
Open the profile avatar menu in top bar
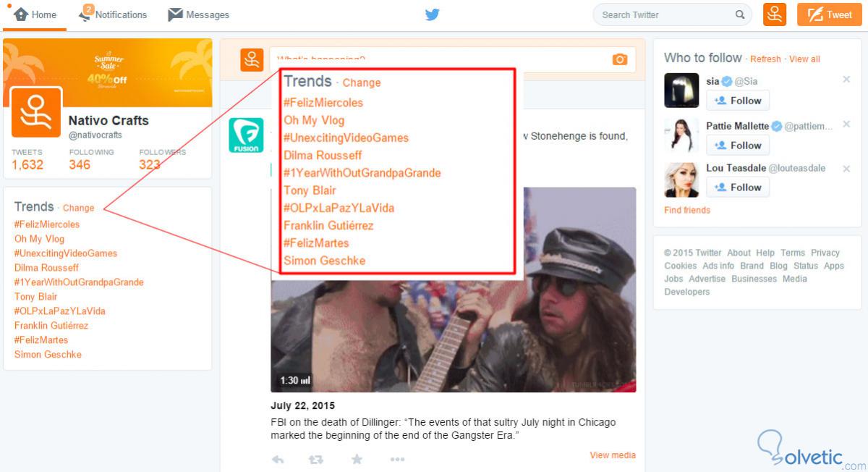(775, 14)
